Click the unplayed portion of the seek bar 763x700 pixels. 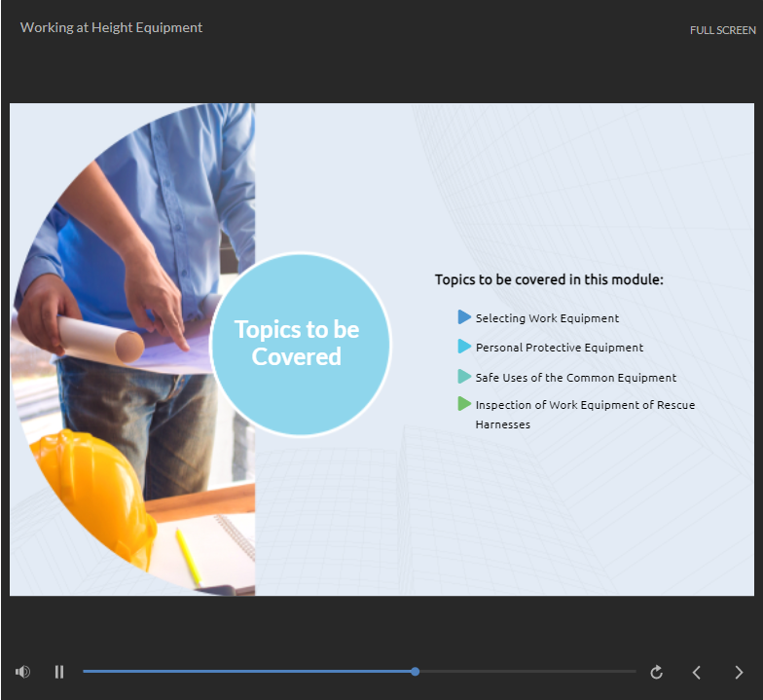click(526, 672)
